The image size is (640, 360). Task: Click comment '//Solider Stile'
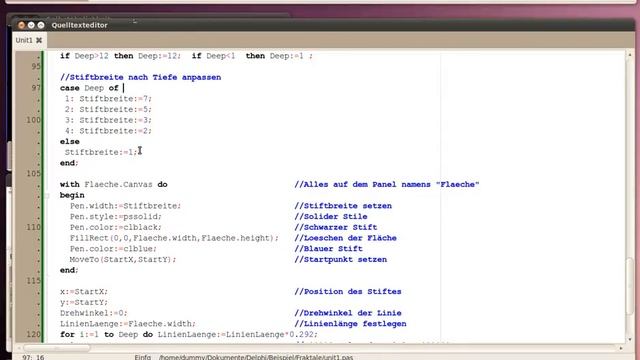coord(331,217)
